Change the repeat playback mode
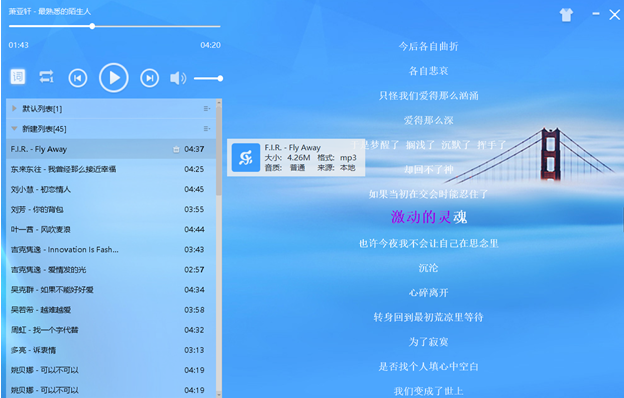The height and width of the screenshot is (398, 624). click(x=46, y=77)
